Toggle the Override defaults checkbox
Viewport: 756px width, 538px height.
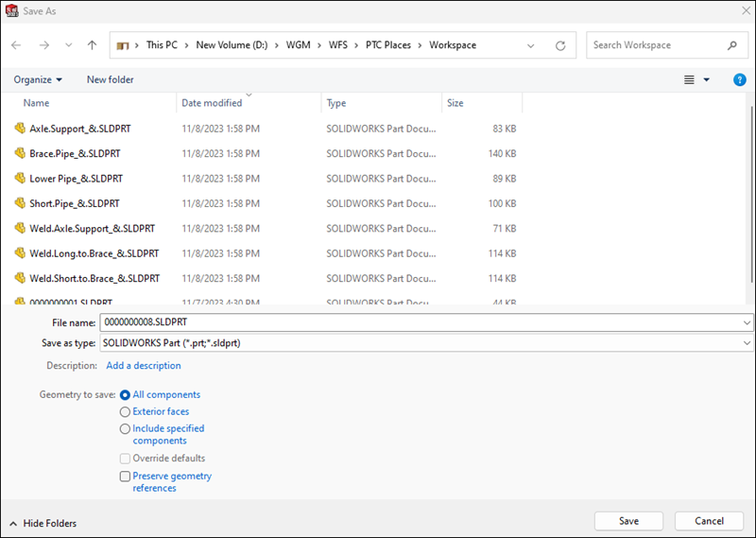pyautogui.click(x=125, y=459)
